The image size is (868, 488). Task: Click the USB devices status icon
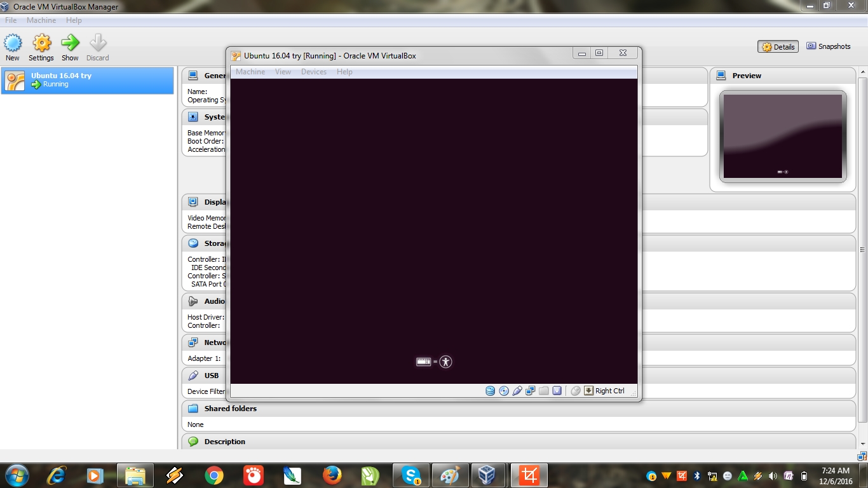517,391
